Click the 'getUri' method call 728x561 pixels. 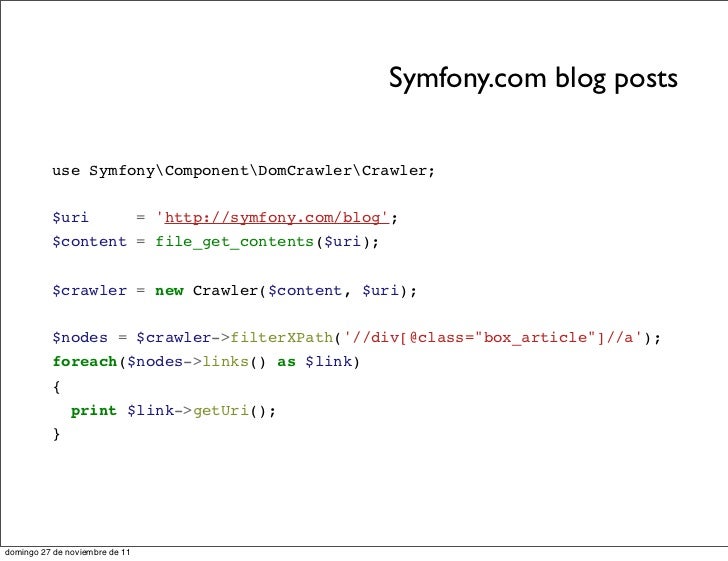pyautogui.click(x=221, y=411)
